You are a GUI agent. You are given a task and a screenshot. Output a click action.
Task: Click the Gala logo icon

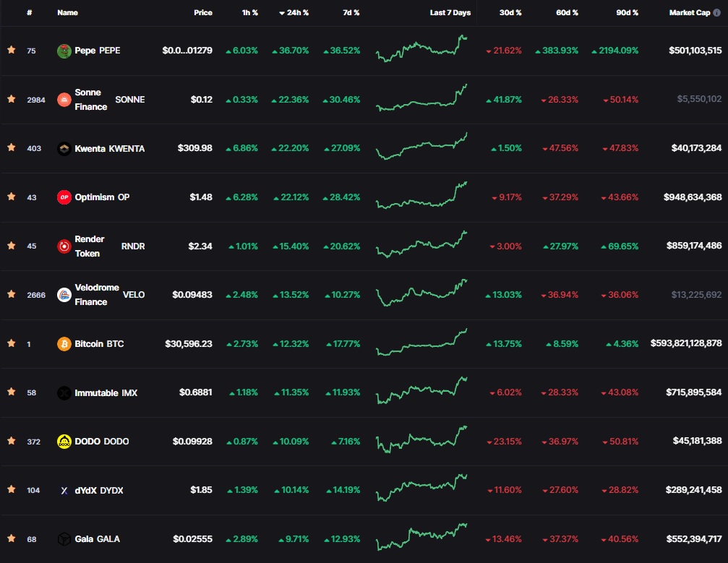(x=64, y=539)
